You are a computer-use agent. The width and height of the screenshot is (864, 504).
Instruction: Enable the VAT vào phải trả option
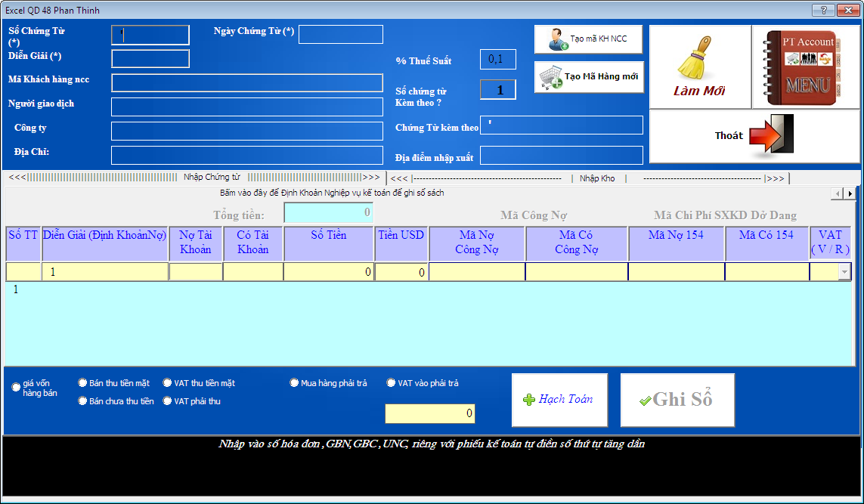pyautogui.click(x=392, y=382)
